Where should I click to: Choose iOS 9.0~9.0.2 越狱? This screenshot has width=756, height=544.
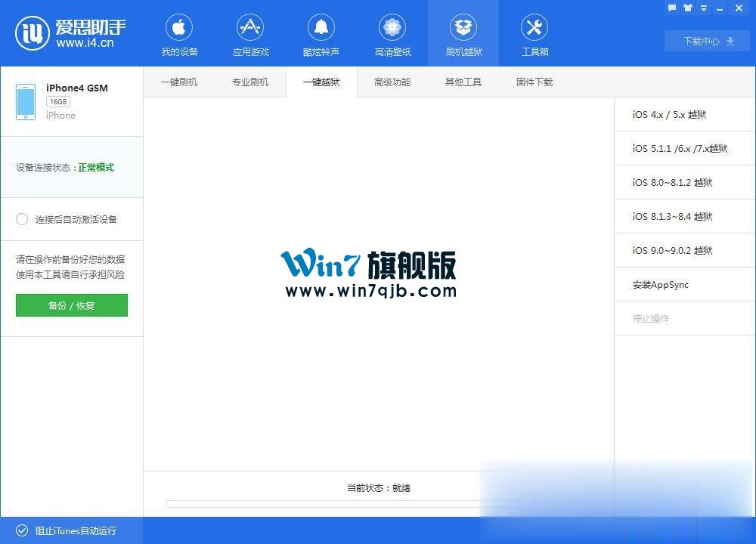pyautogui.click(x=685, y=251)
